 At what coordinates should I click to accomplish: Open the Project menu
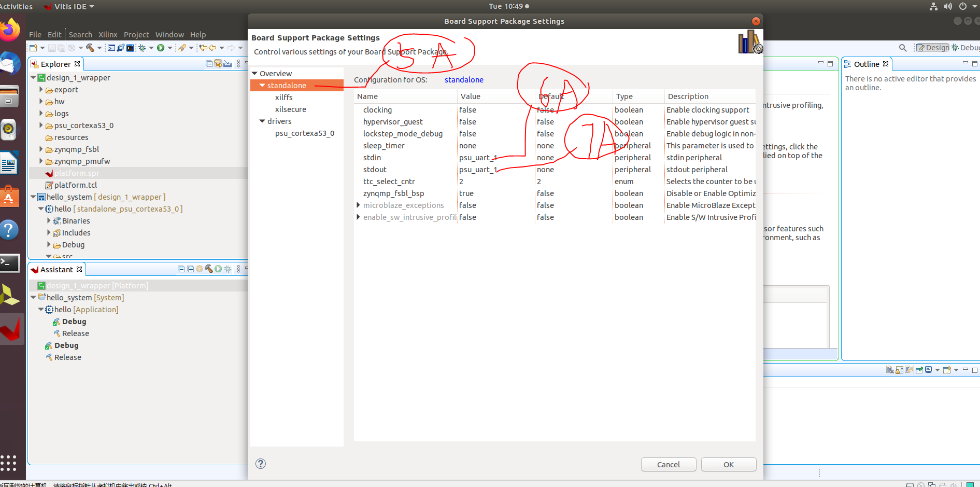point(136,35)
